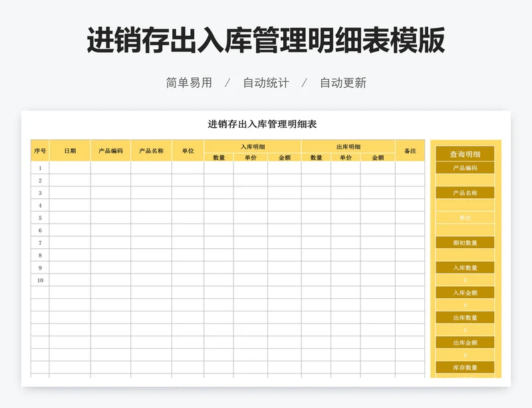This screenshot has height=408, width=532.
Task: Click the 入库数量 label in side panel
Action: click(465, 268)
